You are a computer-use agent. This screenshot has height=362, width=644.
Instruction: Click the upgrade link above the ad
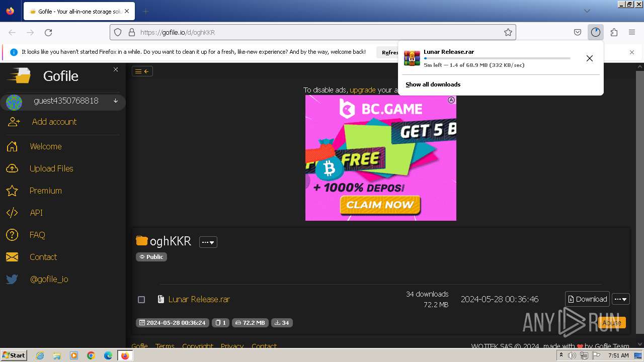click(x=362, y=90)
